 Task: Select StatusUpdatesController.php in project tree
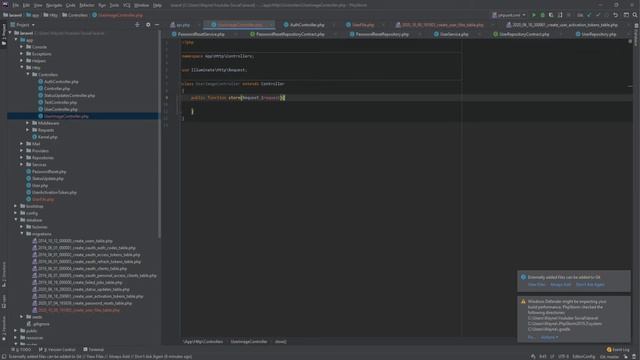coord(69,96)
